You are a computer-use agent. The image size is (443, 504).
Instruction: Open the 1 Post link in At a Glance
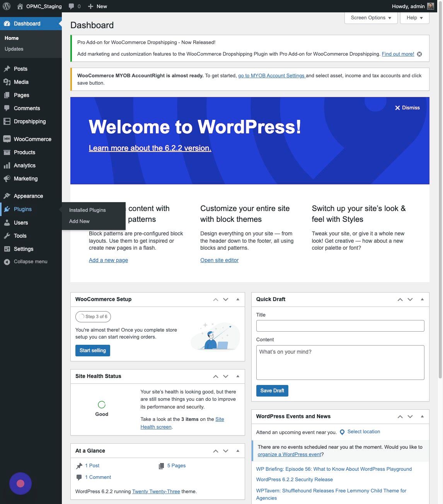[92, 466]
